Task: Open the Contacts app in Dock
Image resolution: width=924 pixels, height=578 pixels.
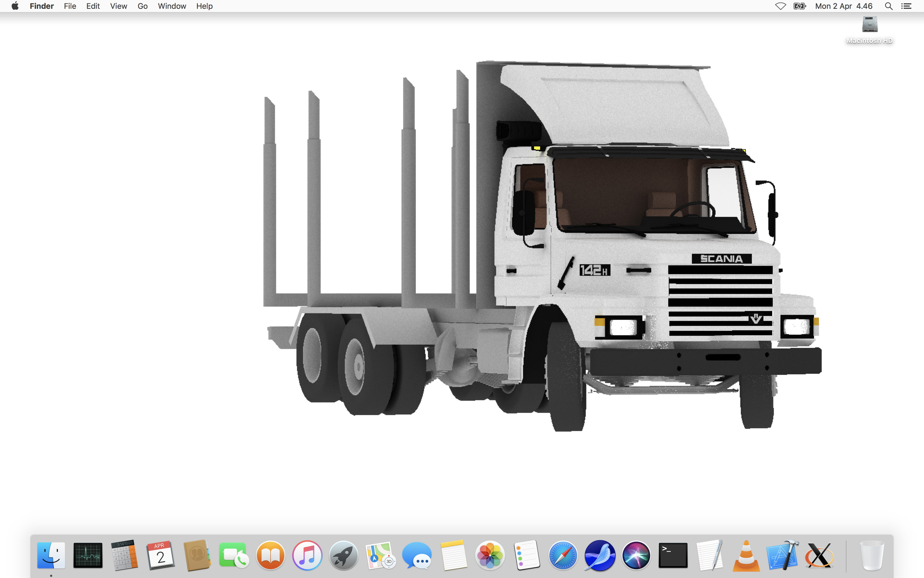Action: (197, 555)
